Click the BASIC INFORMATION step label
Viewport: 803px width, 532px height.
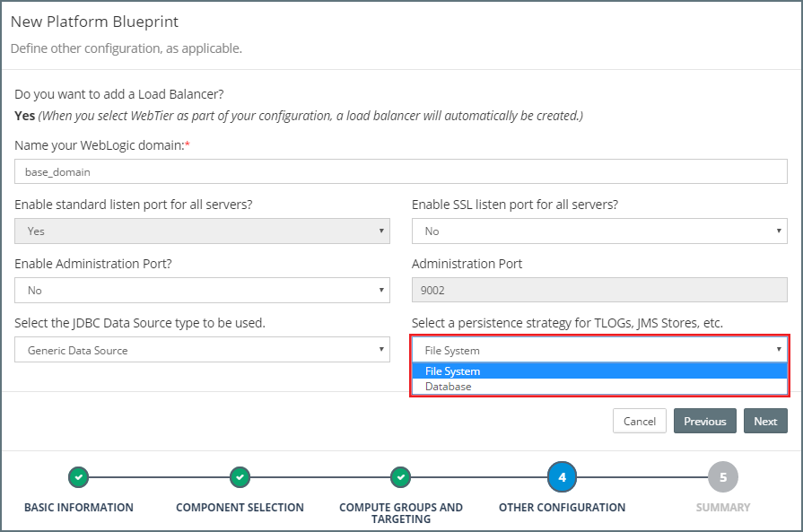click(x=79, y=508)
